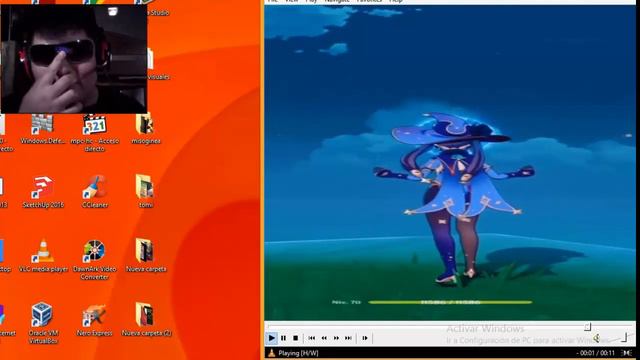
Task: Launch SketchUp 2016 from the desktop
Action: click(43, 193)
